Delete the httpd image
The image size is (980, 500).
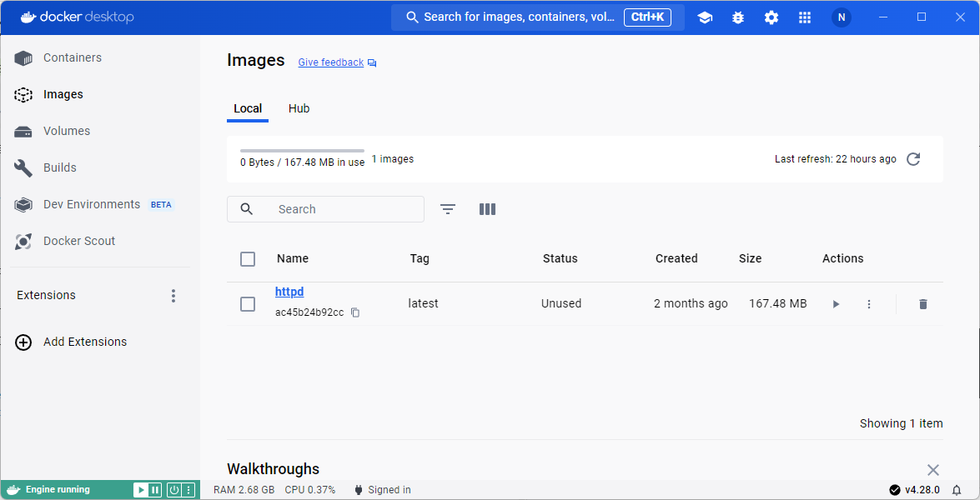922,304
